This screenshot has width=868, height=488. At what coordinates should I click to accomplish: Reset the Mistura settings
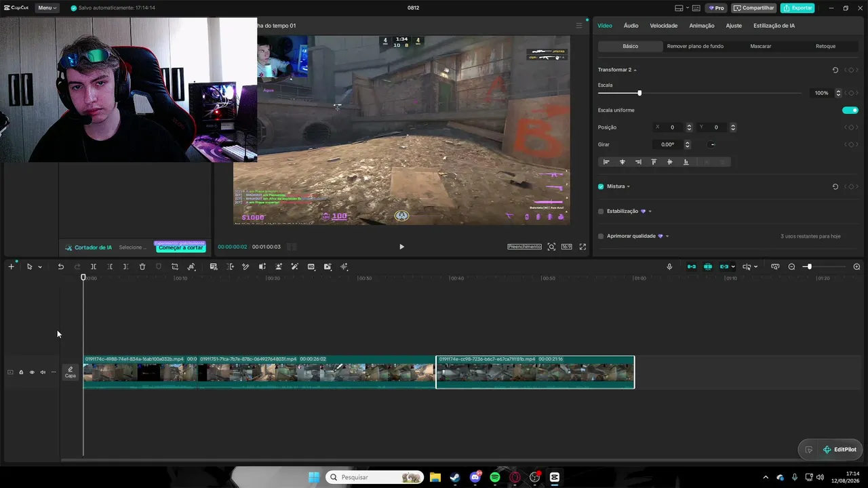(835, 186)
